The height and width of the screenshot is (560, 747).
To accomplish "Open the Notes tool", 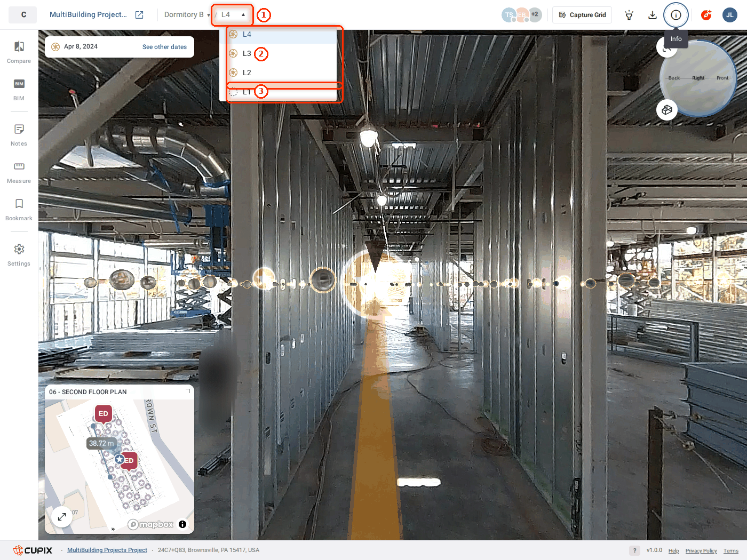I will tap(19, 135).
